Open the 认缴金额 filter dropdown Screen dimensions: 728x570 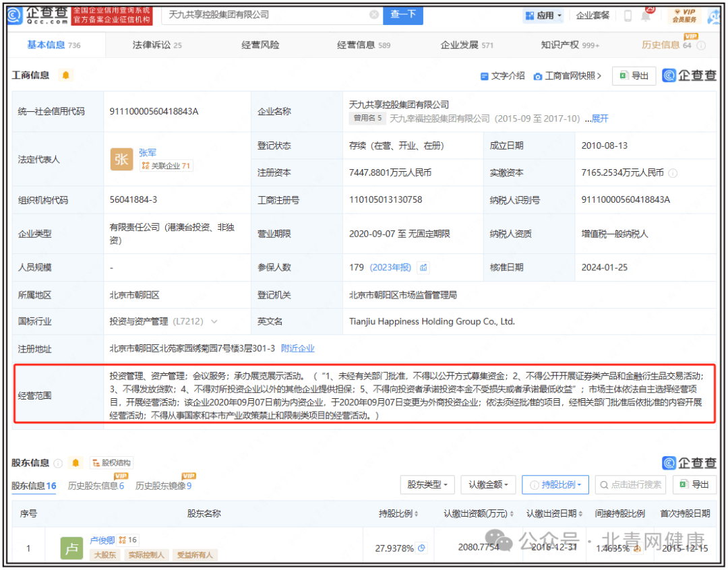(x=489, y=485)
